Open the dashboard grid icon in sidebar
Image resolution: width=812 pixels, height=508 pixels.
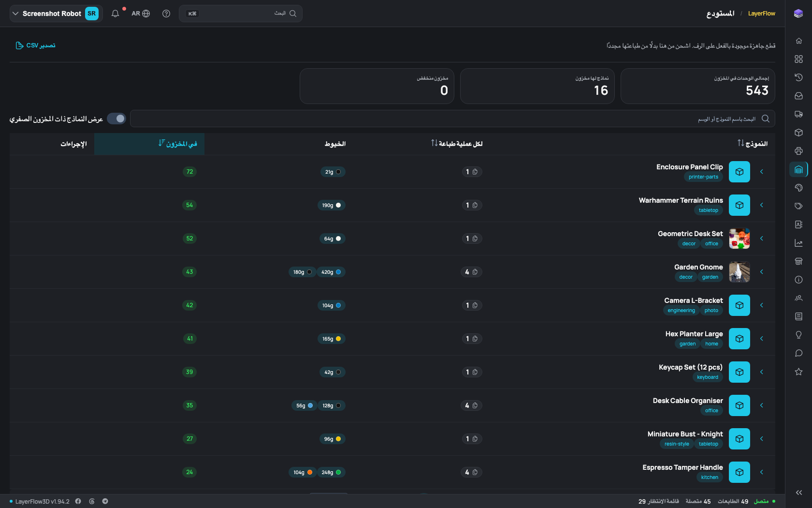click(798, 59)
